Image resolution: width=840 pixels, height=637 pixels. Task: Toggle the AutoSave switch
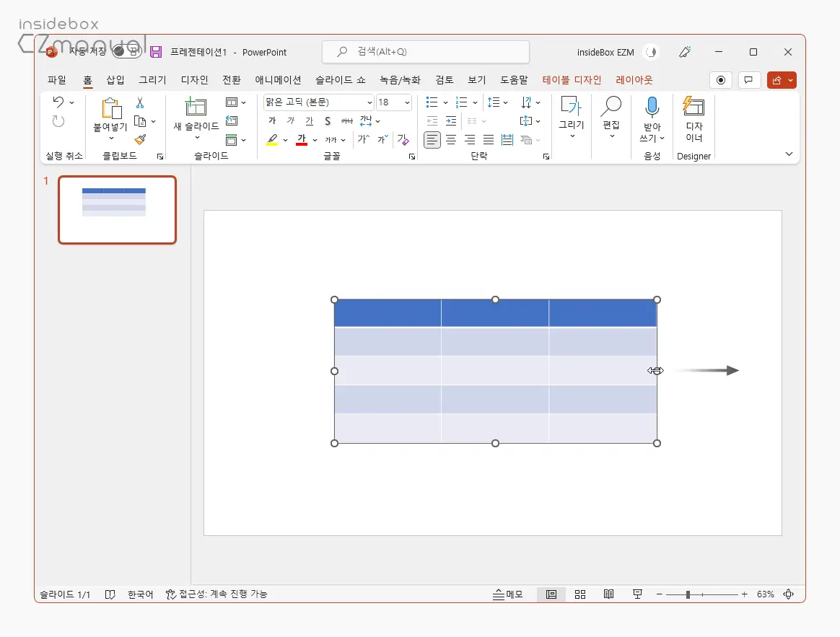126,52
